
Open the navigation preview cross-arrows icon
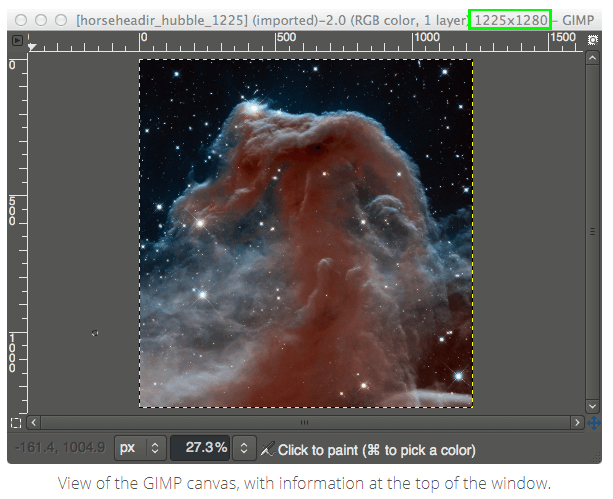click(x=593, y=423)
